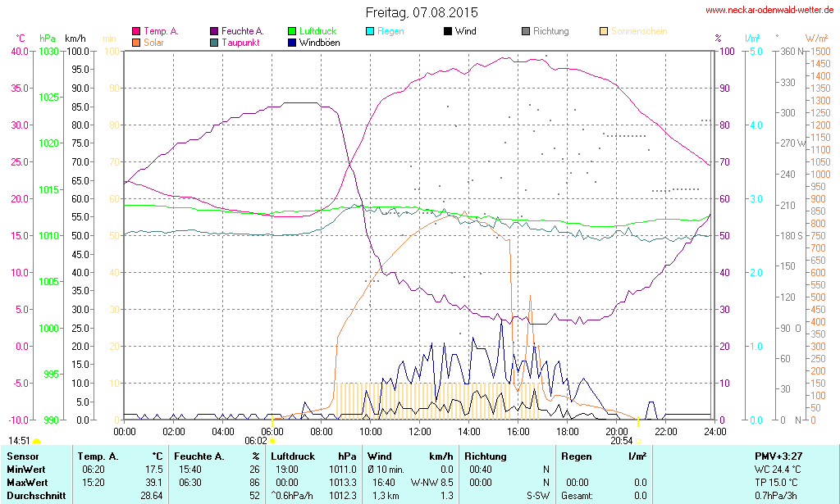Viewport: 840px width, 504px height.
Task: Click the Sonnenschein legend square
Action: pyautogui.click(x=605, y=31)
